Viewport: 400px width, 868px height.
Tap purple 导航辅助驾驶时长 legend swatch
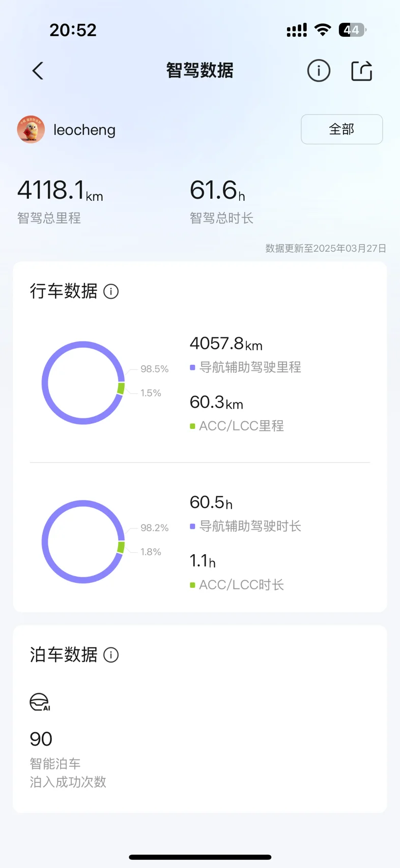coord(192,526)
